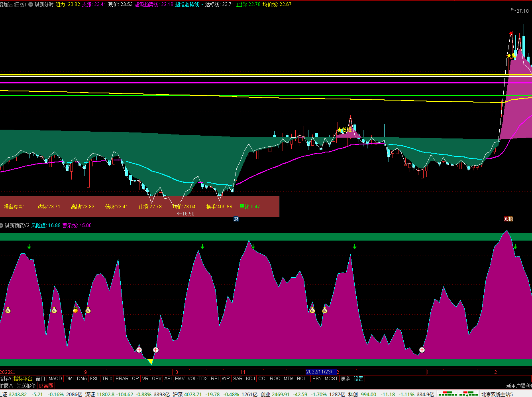Click the 警示线: 45.00 readout
This screenshot has width=532, height=397.
pyautogui.click(x=77, y=225)
